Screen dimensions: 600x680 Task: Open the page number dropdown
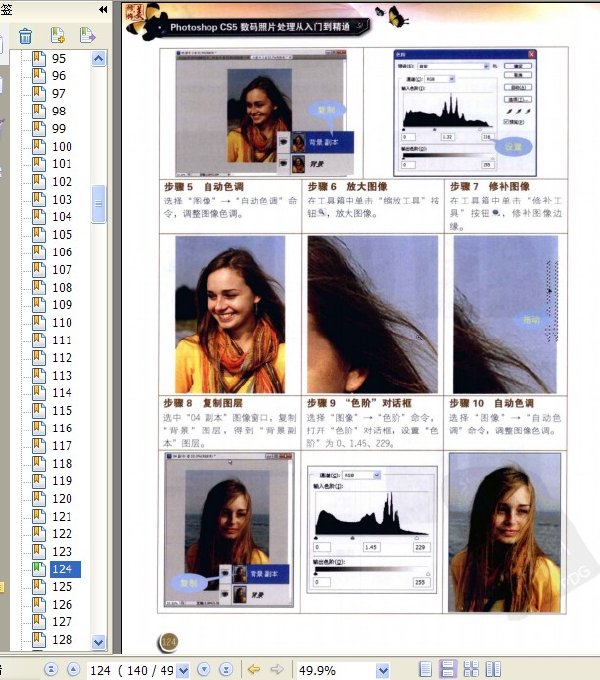183,670
